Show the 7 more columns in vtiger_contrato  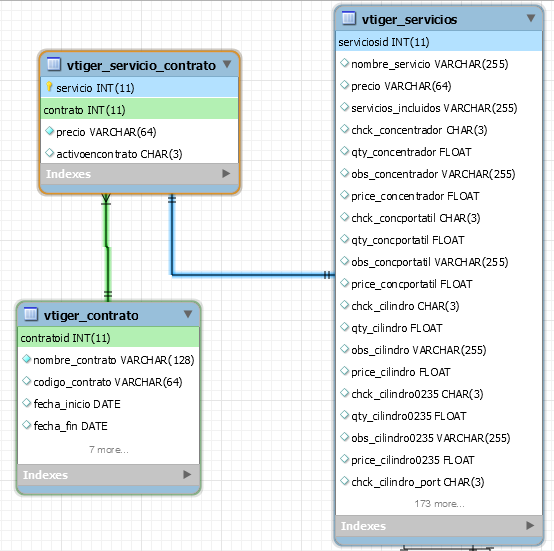click(109, 450)
